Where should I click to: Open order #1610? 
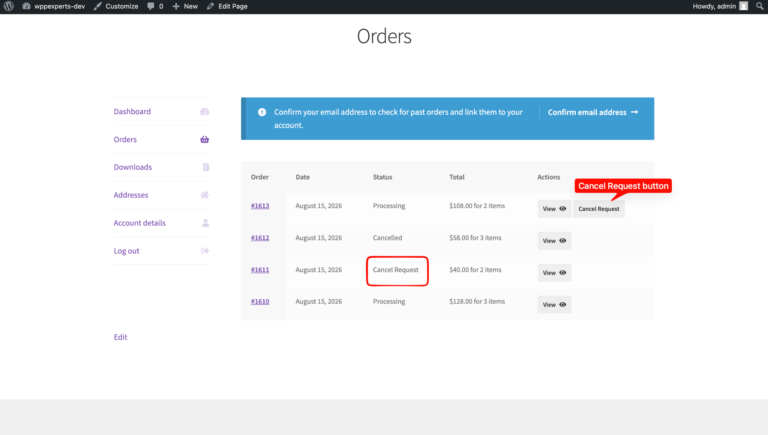point(260,301)
